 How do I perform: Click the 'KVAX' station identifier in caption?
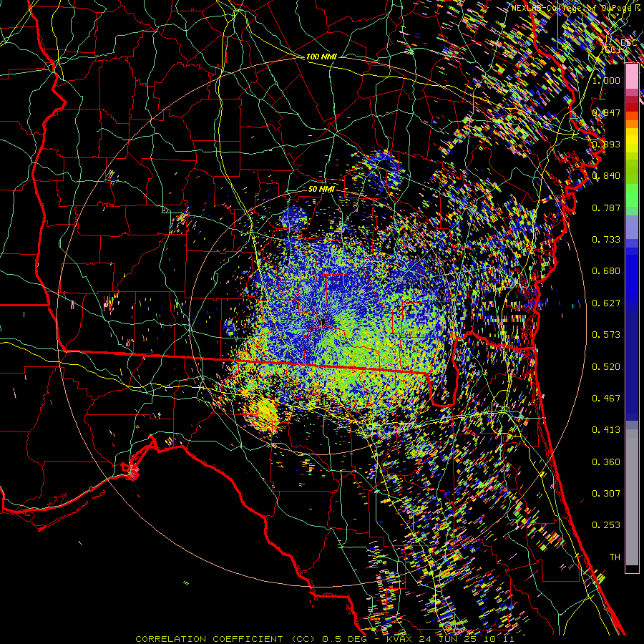pos(400,639)
